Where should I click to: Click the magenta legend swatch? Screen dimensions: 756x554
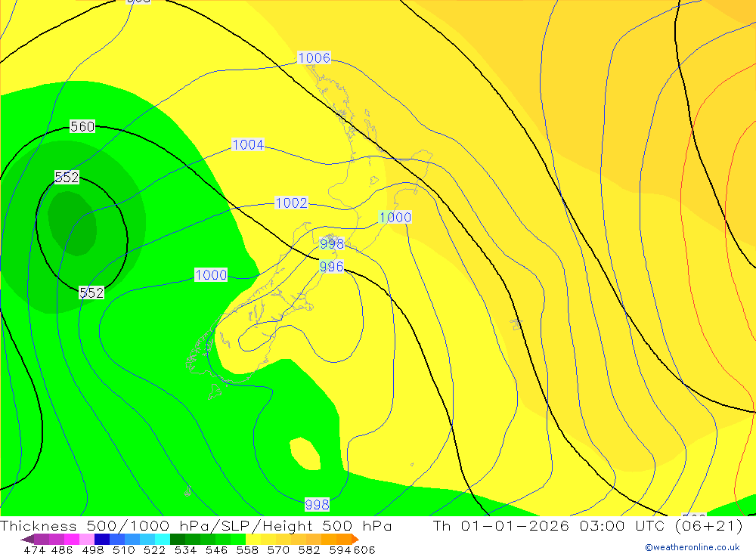coord(71,539)
